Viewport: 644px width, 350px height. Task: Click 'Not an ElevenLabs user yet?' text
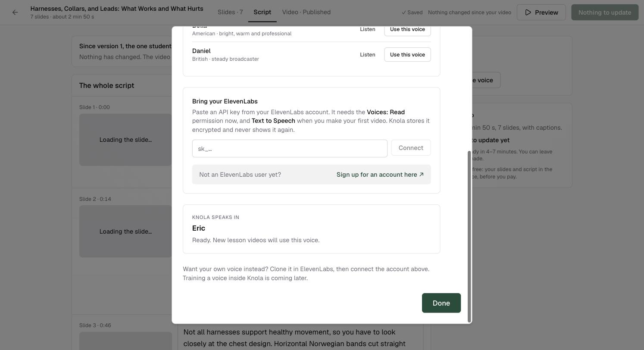point(240,175)
